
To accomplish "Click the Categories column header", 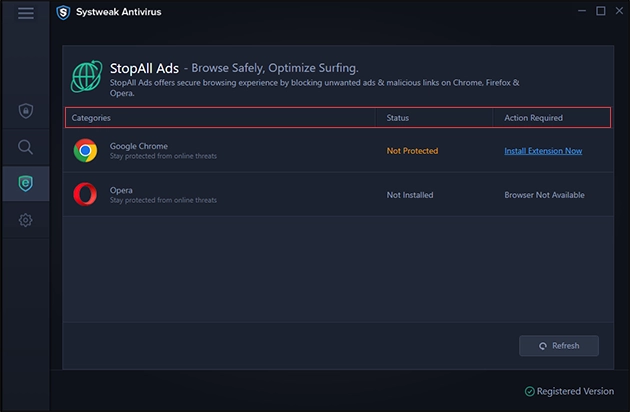I will click(x=91, y=118).
